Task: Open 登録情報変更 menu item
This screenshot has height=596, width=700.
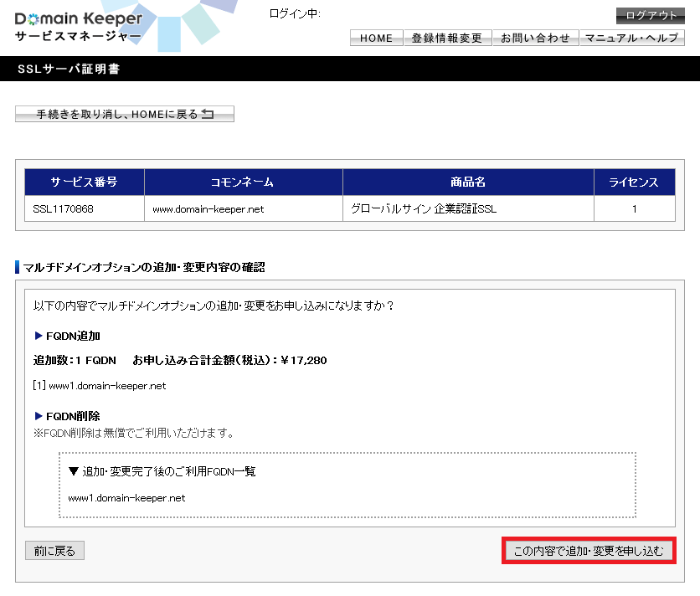Action: click(447, 38)
